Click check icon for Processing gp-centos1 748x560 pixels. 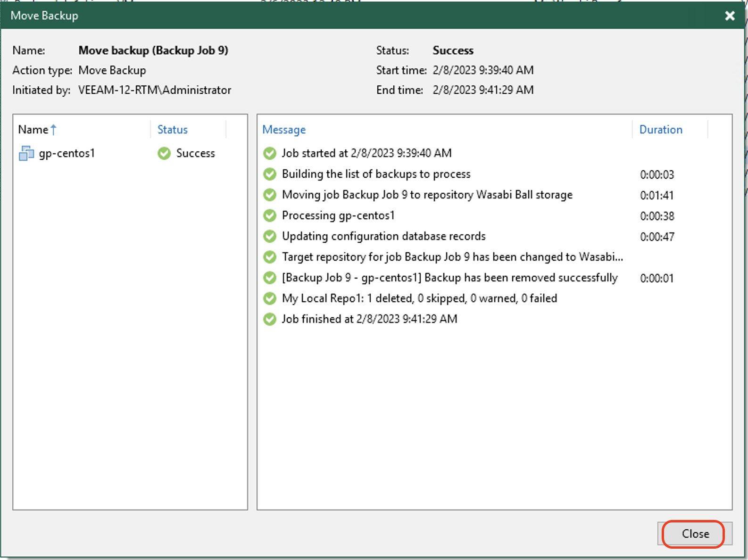point(270,215)
